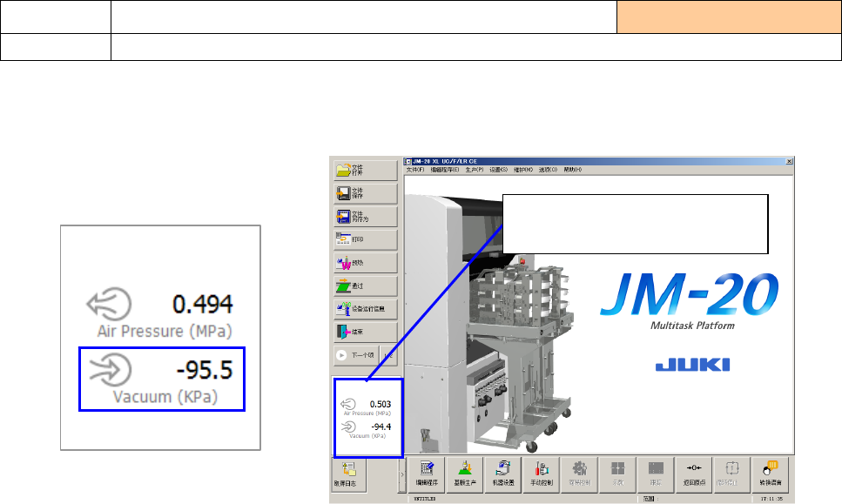Click the 打印 (Print) button
This screenshot has height=504, width=842.
pos(365,239)
